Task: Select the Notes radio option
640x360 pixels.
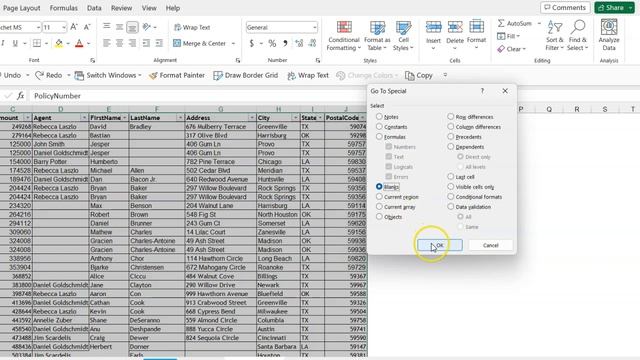Action: [379, 117]
